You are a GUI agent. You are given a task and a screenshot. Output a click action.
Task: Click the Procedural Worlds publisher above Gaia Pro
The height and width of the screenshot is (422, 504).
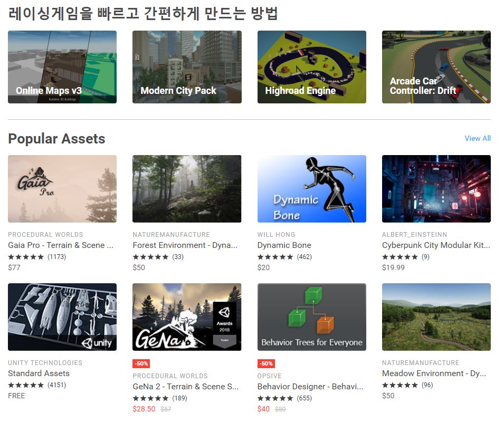(45, 235)
